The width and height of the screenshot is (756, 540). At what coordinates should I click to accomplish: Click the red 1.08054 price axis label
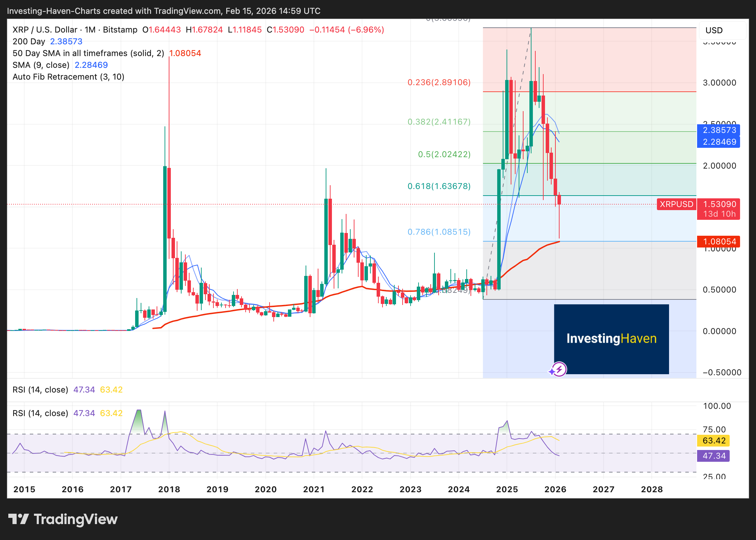coord(719,242)
